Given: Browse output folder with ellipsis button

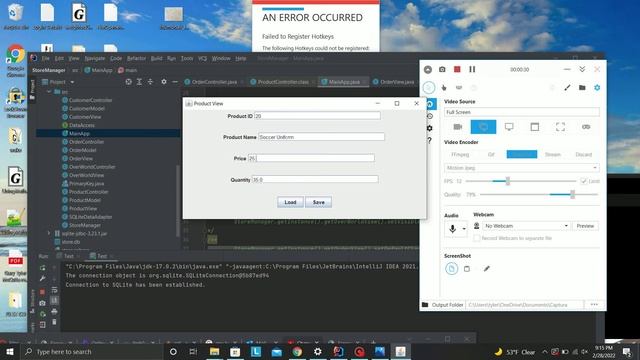Looking at the screenshot, I should click(594, 304).
